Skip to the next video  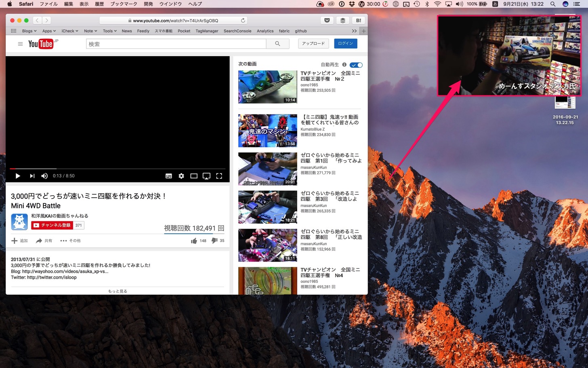tap(32, 176)
